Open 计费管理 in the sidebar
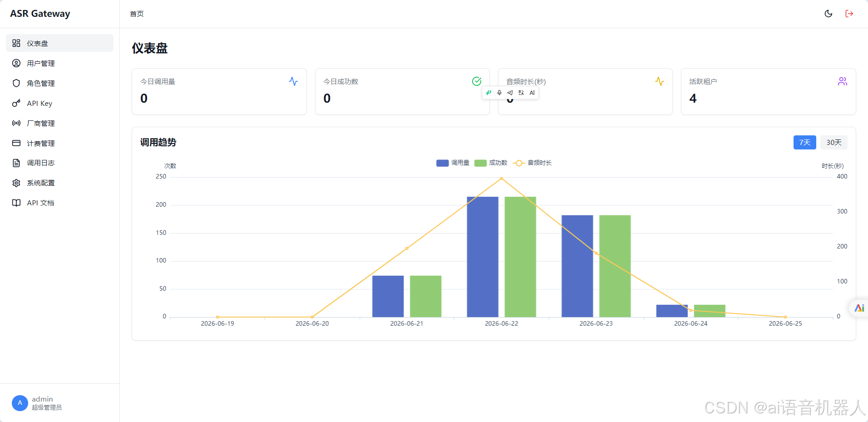 coord(59,143)
